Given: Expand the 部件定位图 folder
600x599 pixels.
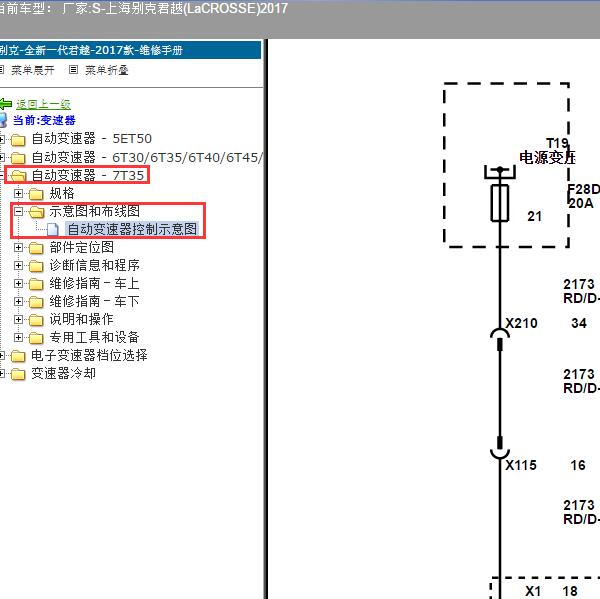Looking at the screenshot, I should (18, 247).
